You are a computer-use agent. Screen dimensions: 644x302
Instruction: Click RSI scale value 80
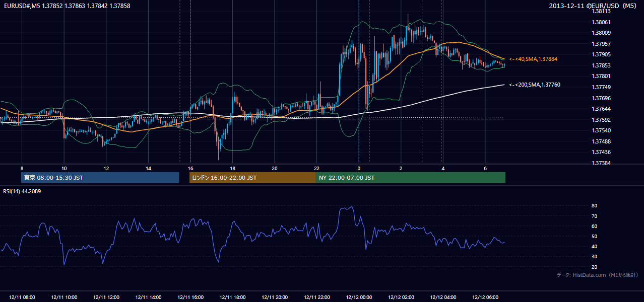(594, 206)
